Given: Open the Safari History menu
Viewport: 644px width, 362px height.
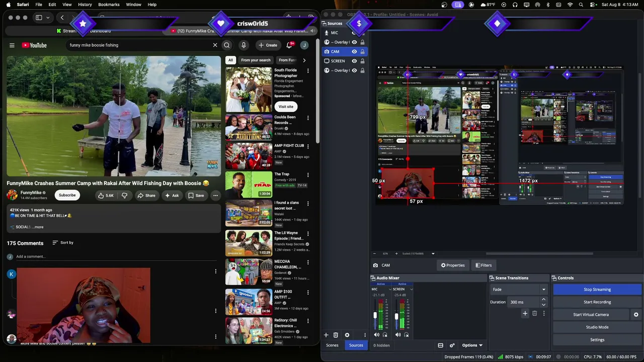Looking at the screenshot, I should click(x=85, y=5).
